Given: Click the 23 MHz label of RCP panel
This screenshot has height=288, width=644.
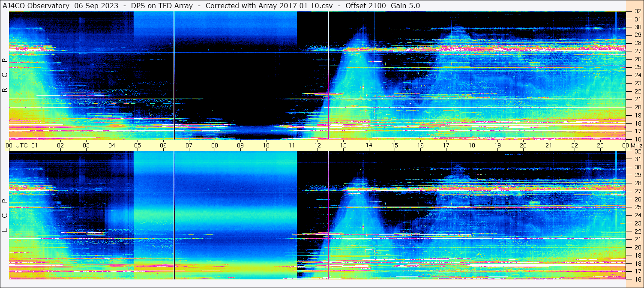Looking at the screenshot, I should (637, 83).
